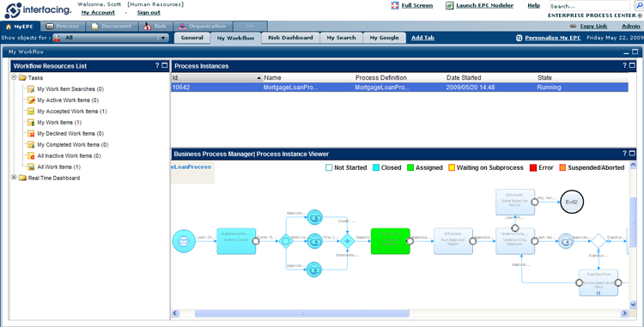Screen dimensions: 644x327
Task: Open the Document module tab
Action: [112, 27]
